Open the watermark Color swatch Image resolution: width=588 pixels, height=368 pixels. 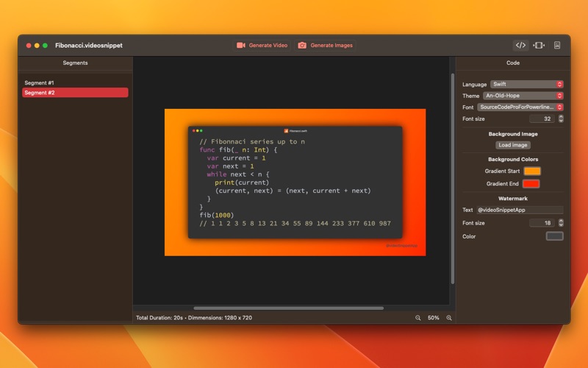[555, 236]
